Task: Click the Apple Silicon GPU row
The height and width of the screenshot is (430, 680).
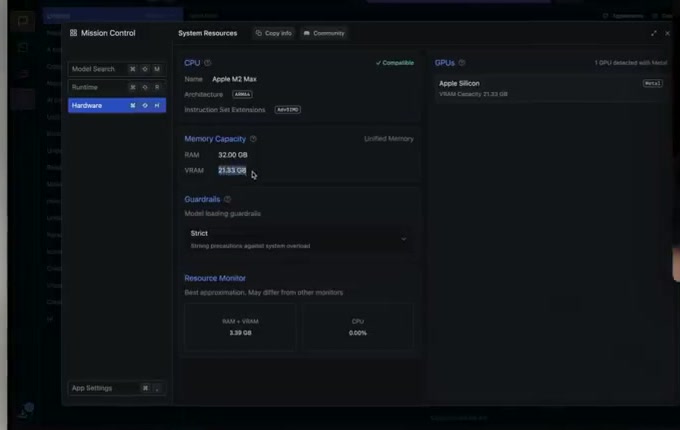Action: tap(550, 88)
